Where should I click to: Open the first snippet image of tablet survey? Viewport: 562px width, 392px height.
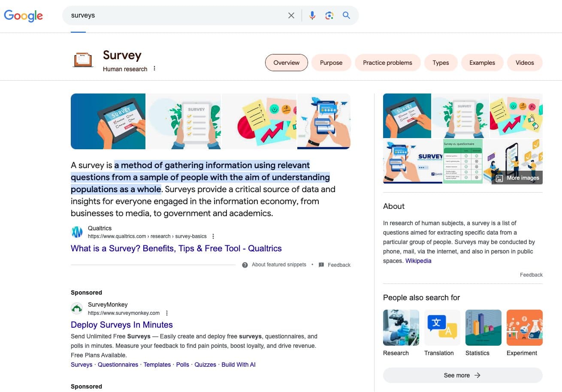click(108, 121)
